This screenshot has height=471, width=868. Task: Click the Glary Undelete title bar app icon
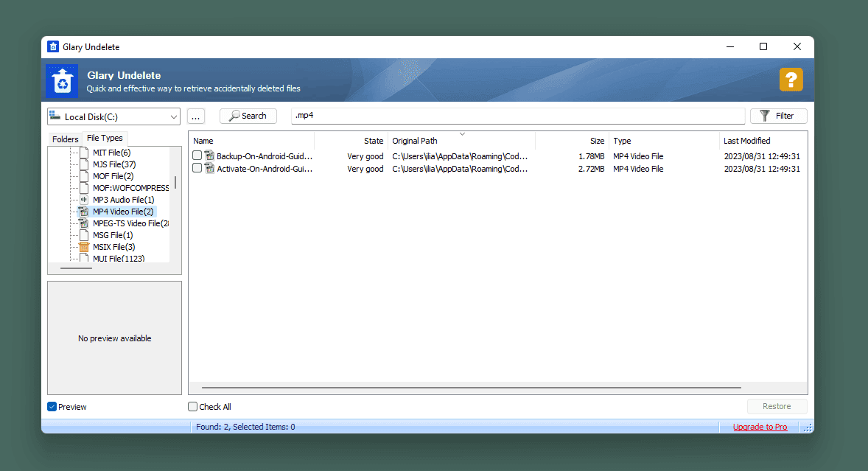(x=53, y=46)
